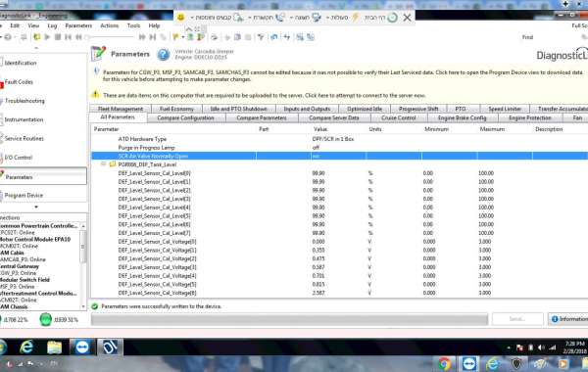This screenshot has width=588, height=372.
Task: Close the TeamViewer session toolbar with X
Action: click(x=408, y=18)
